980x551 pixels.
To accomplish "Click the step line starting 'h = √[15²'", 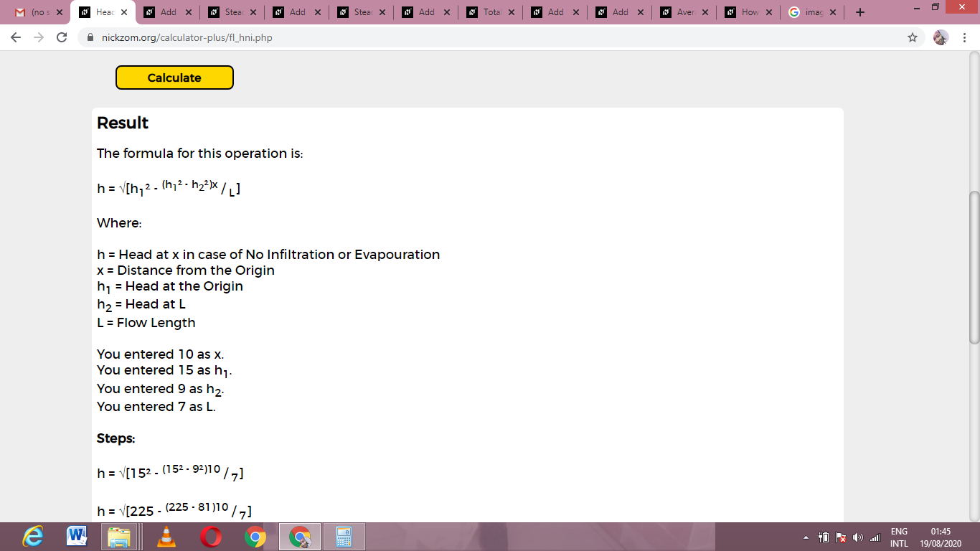I will click(x=171, y=472).
